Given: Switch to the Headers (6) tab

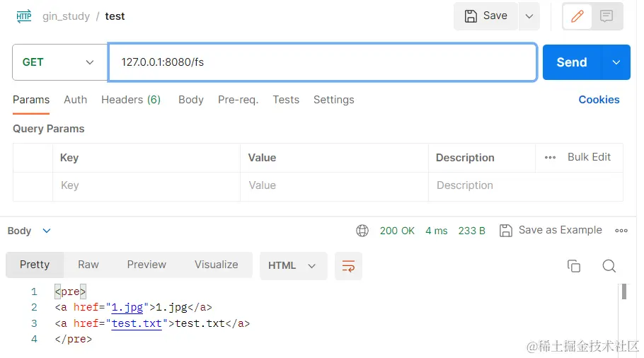Looking at the screenshot, I should click(131, 100).
